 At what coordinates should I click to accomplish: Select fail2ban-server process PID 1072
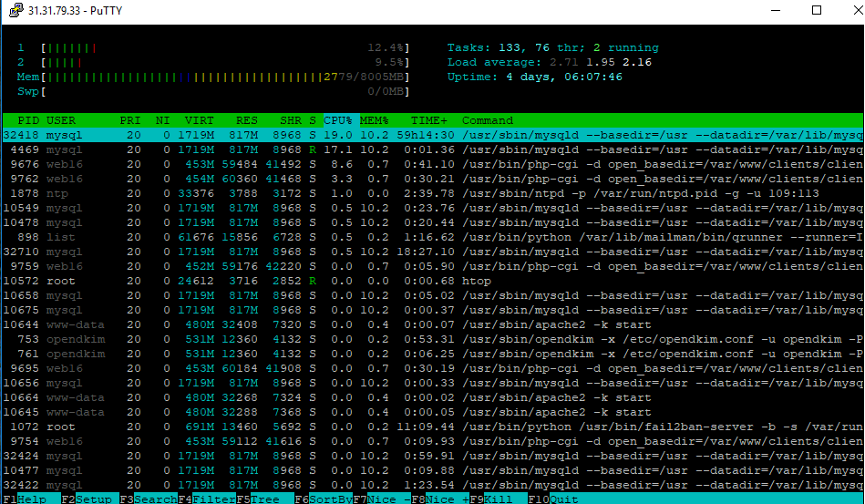point(432,427)
